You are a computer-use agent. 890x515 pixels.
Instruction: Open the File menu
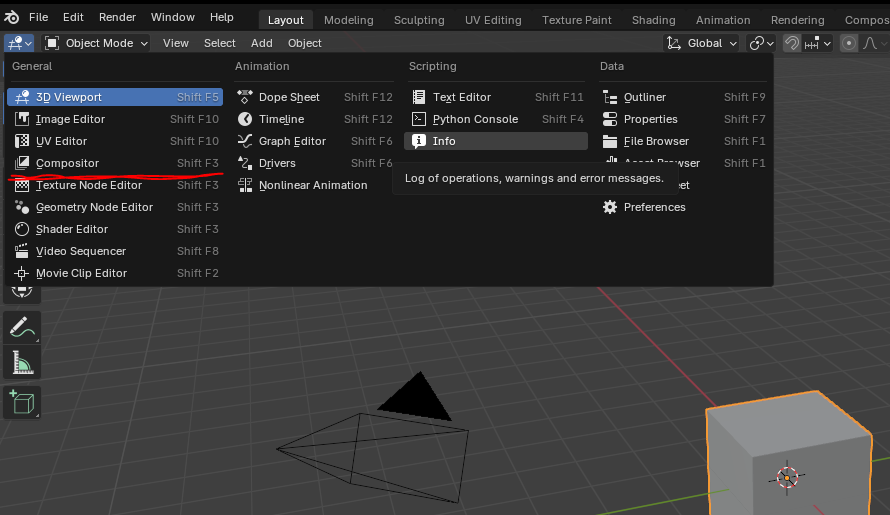pyautogui.click(x=39, y=17)
